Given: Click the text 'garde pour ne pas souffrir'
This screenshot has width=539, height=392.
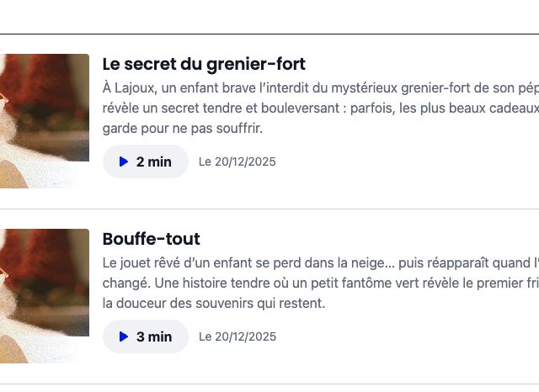Looking at the screenshot, I should (183, 128).
